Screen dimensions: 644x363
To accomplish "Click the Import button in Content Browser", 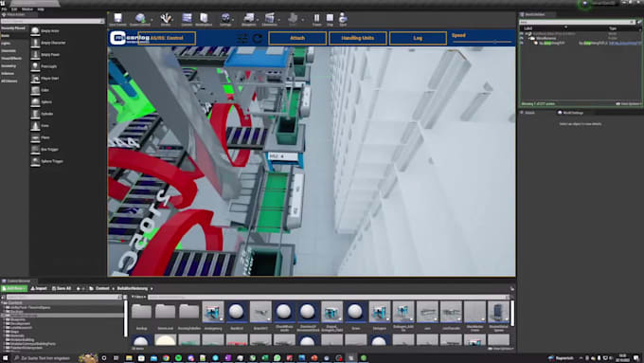I will click(x=39, y=288).
